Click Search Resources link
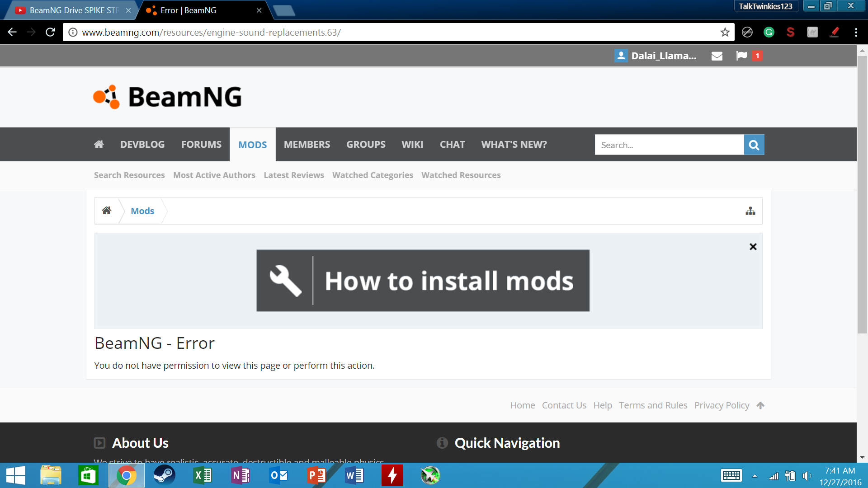868x488 pixels. coord(129,175)
